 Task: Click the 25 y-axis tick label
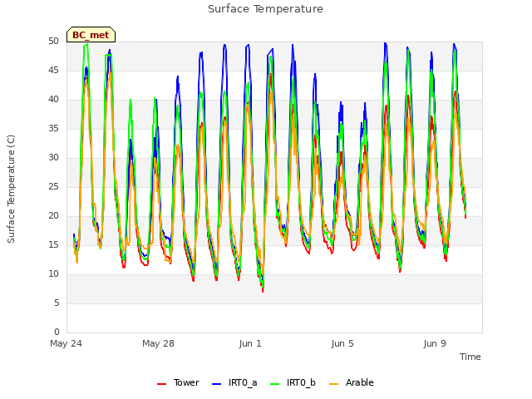click(53, 186)
